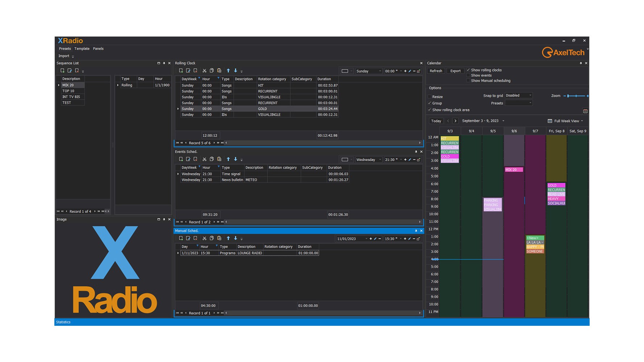
Task: Open the Sunday day dropdown in Rolling Clock
Action: (x=368, y=71)
